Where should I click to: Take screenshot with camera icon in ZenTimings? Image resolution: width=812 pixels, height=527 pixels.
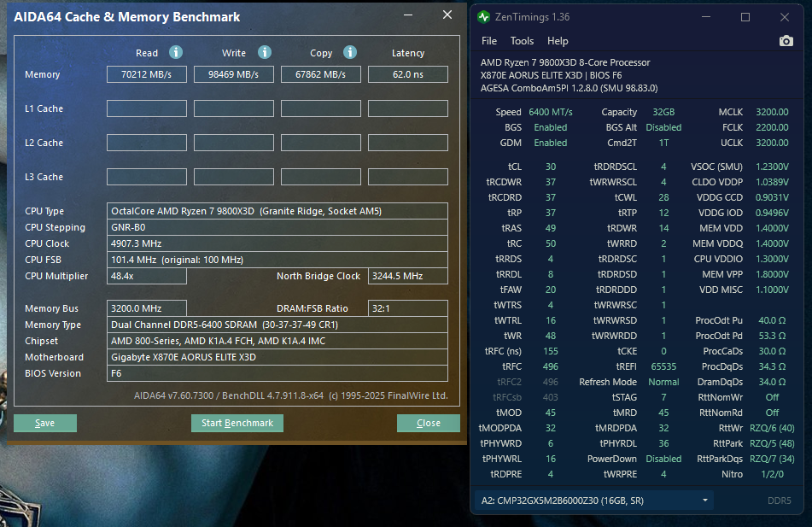[x=786, y=41]
